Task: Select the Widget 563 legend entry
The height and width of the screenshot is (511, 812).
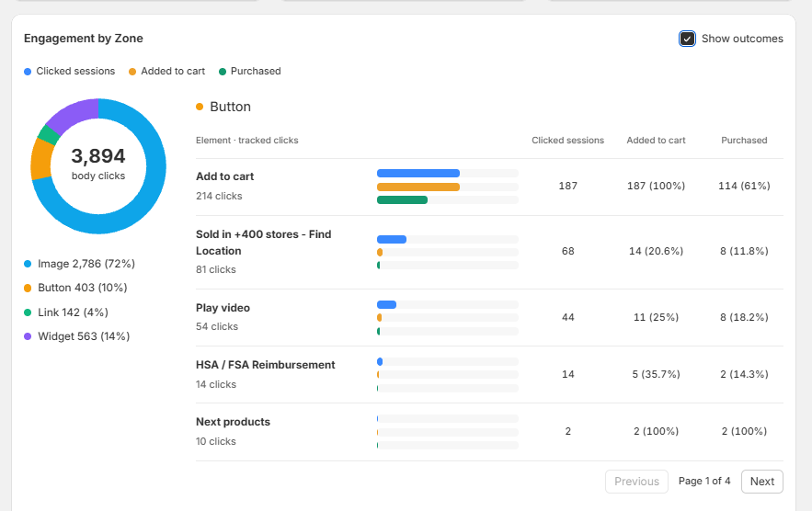Action: tap(77, 336)
